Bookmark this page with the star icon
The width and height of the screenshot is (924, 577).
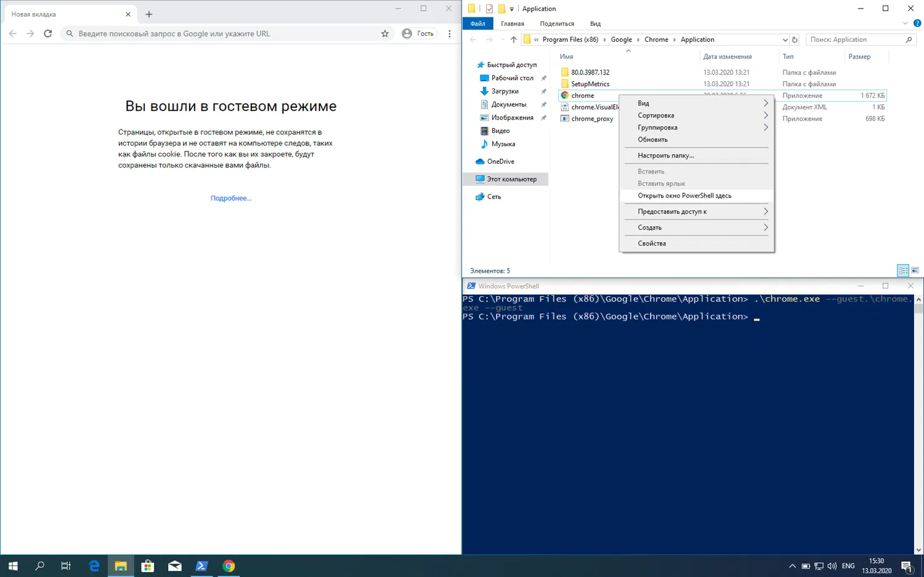[385, 34]
